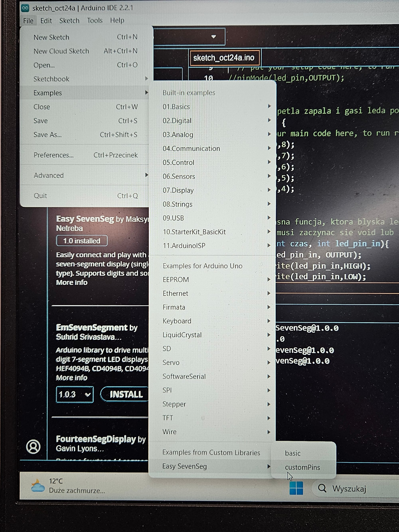Click the Arduino IDE logo in title bar

pyautogui.click(x=25, y=8)
